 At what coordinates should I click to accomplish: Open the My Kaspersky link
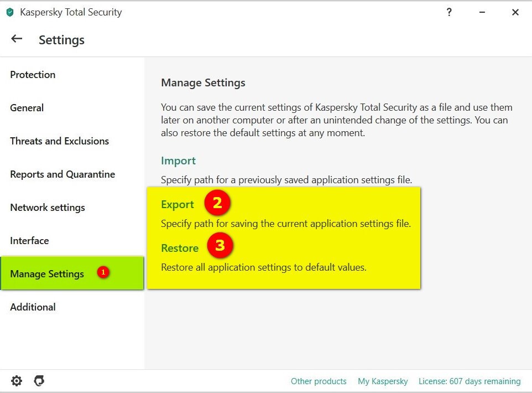[x=383, y=381]
